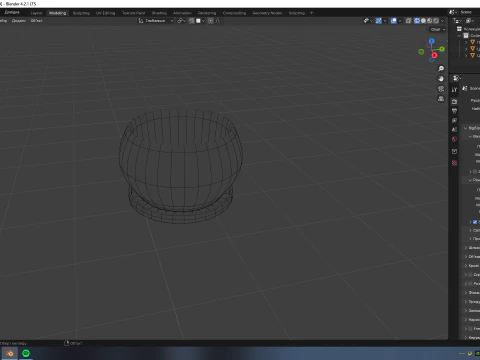Toggle proportional editing

(x=211, y=21)
